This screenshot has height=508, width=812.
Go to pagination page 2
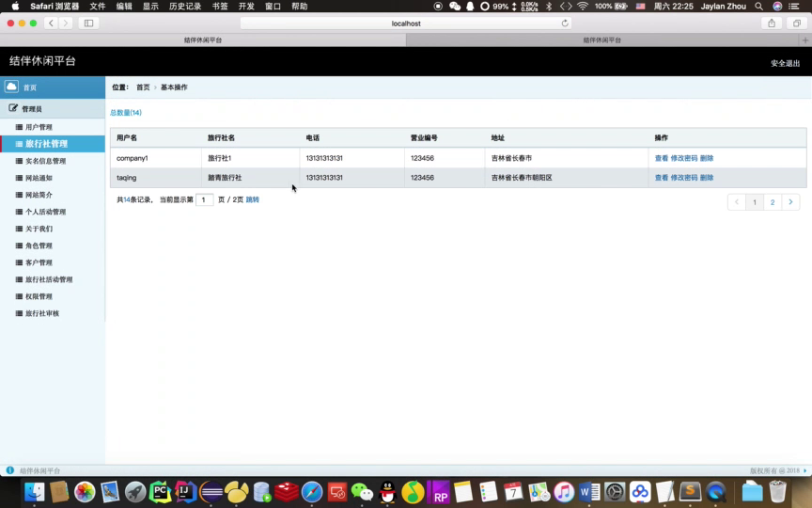pyautogui.click(x=773, y=202)
